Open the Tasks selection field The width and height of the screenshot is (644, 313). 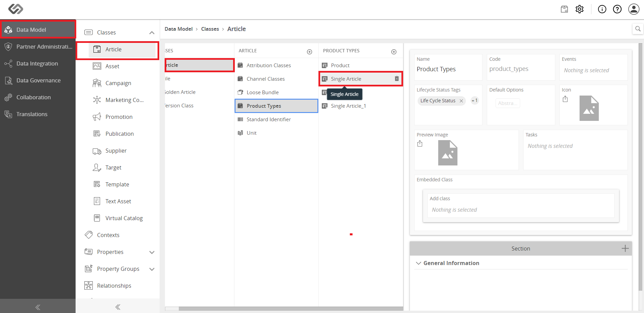(x=575, y=146)
